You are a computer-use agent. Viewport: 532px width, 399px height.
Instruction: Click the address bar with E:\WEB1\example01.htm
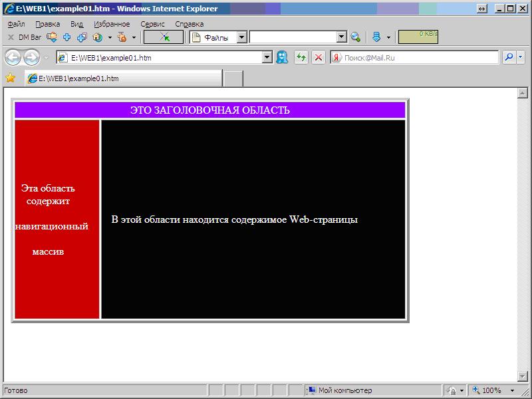pyautogui.click(x=160, y=58)
